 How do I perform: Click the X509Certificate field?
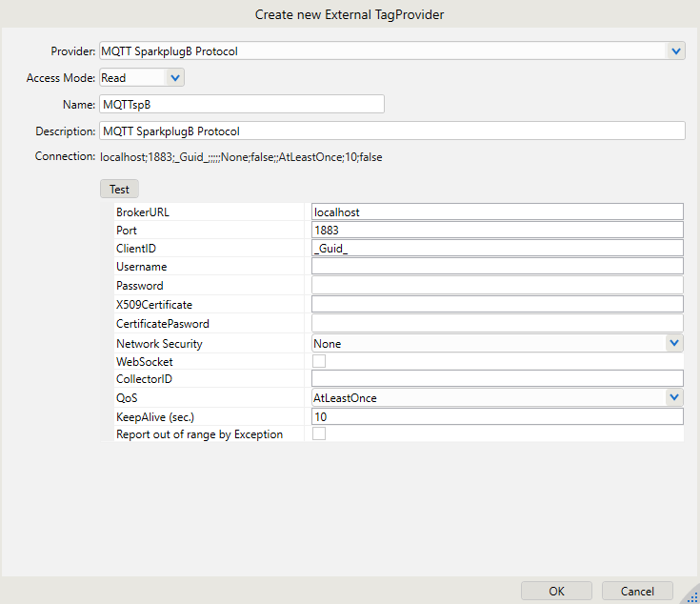pyautogui.click(x=497, y=304)
